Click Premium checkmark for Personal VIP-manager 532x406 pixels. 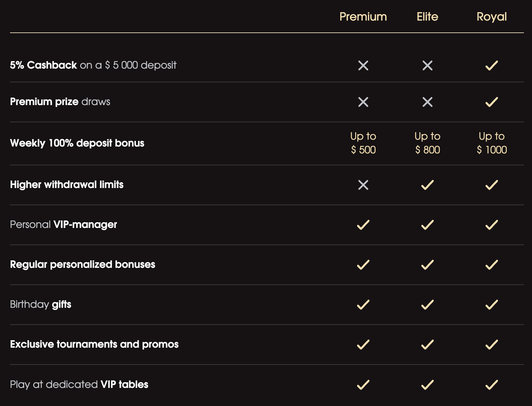point(363,225)
